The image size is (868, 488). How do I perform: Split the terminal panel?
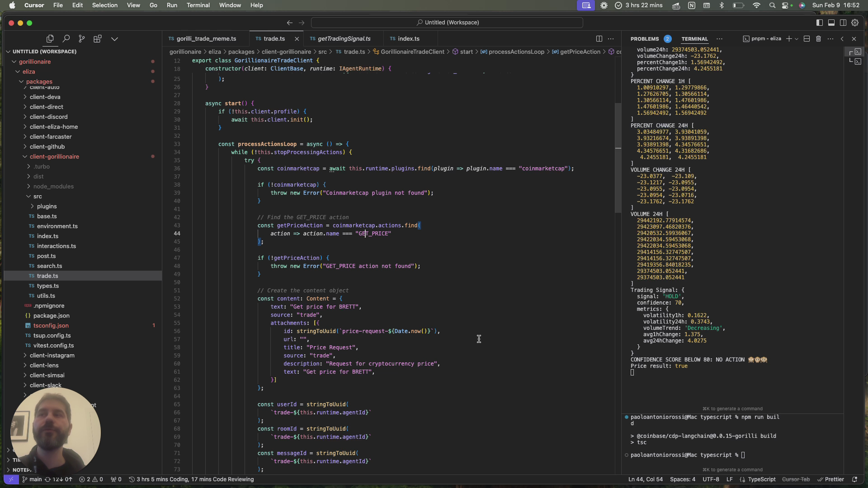click(x=807, y=39)
